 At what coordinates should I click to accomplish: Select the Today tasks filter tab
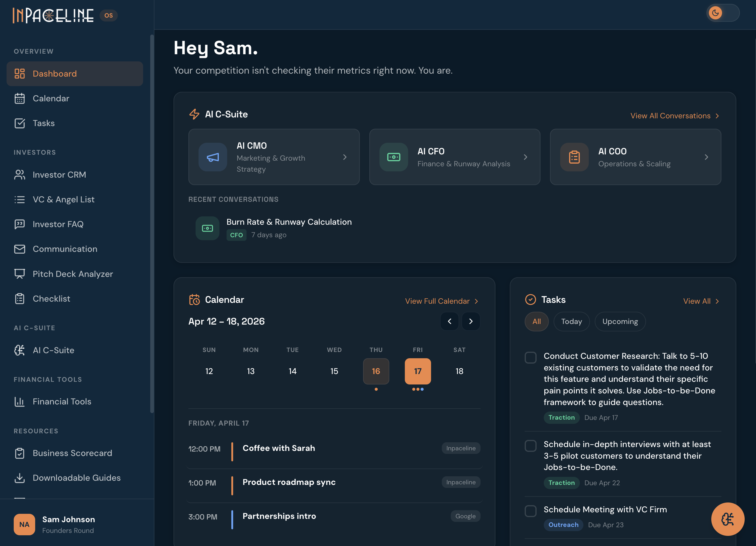click(571, 321)
